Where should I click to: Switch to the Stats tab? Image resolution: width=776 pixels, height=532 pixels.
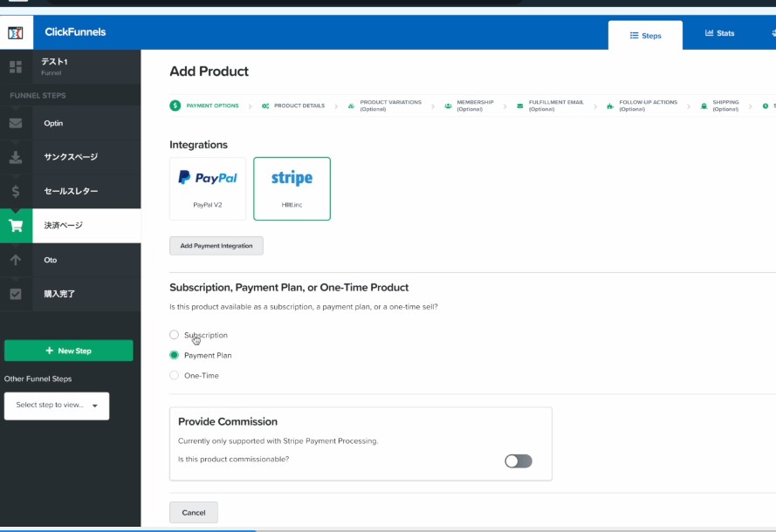[x=719, y=33]
